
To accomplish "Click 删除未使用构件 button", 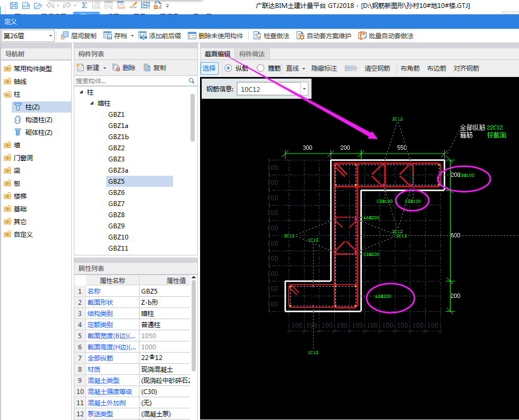I will click(215, 36).
